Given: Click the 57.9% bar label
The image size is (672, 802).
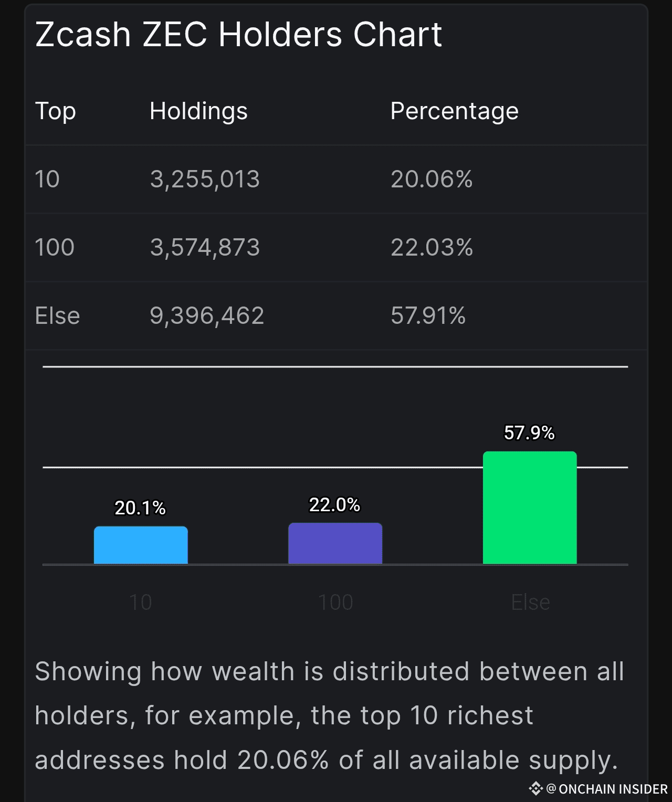Looking at the screenshot, I should (529, 432).
